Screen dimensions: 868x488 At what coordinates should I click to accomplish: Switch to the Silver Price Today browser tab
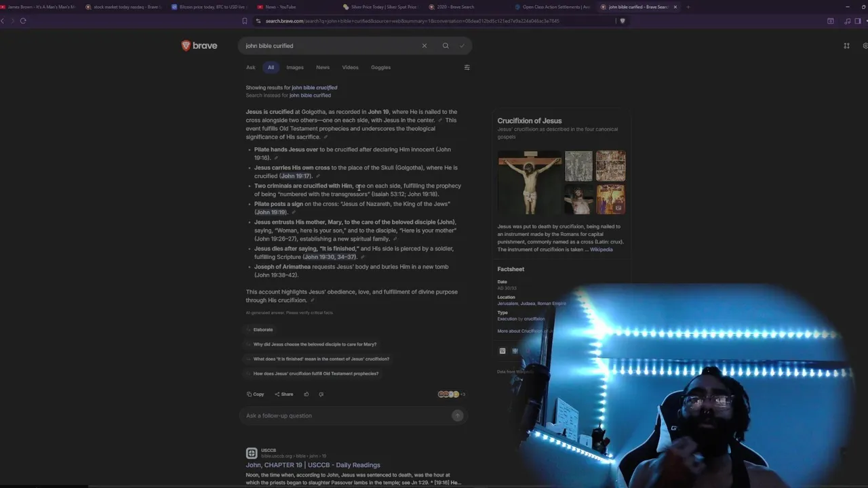(380, 7)
